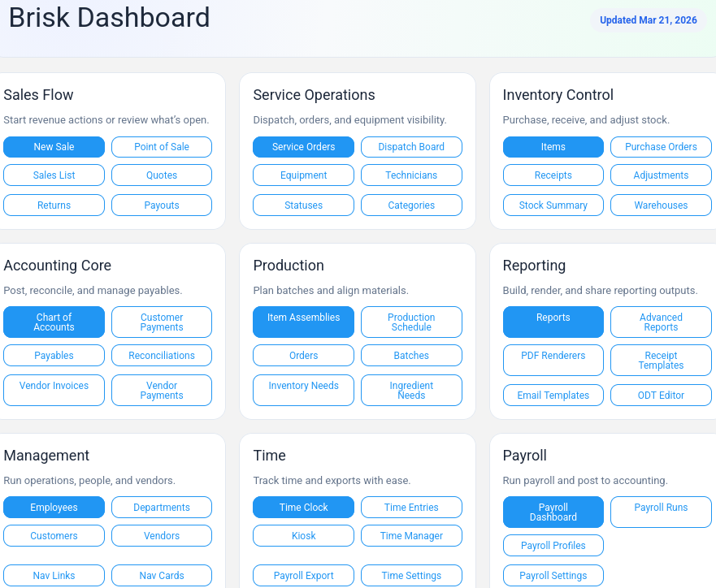View the Sales List
This screenshot has width=716, height=588.
[54, 175]
